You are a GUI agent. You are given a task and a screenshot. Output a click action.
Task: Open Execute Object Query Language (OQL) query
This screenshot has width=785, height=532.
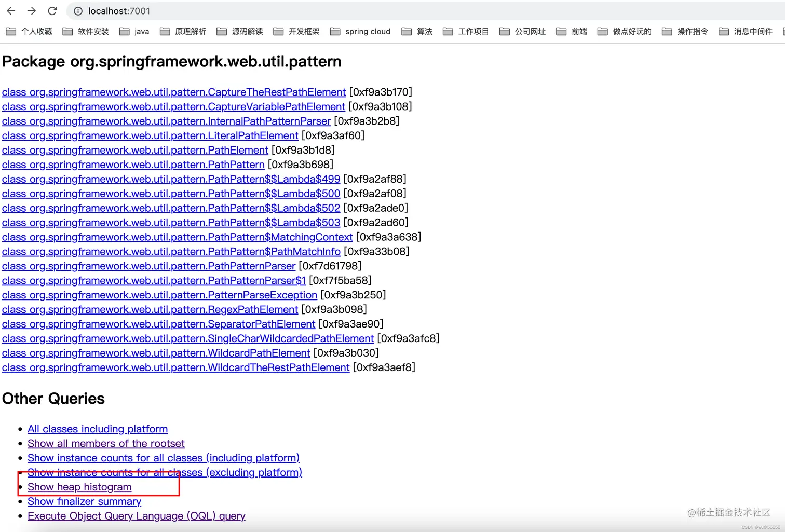pyautogui.click(x=137, y=516)
